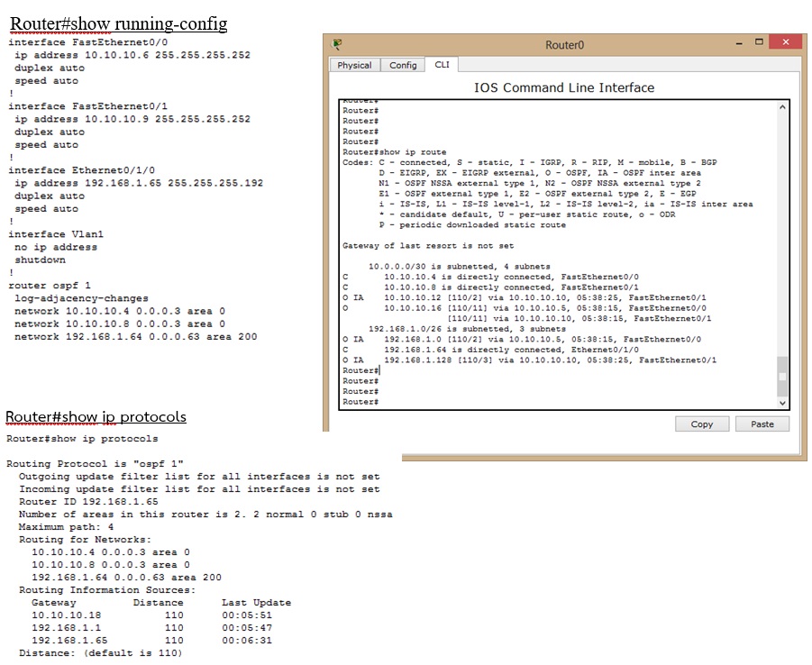Click 'interface FastEthernet0/0' line

pyautogui.click(x=88, y=42)
